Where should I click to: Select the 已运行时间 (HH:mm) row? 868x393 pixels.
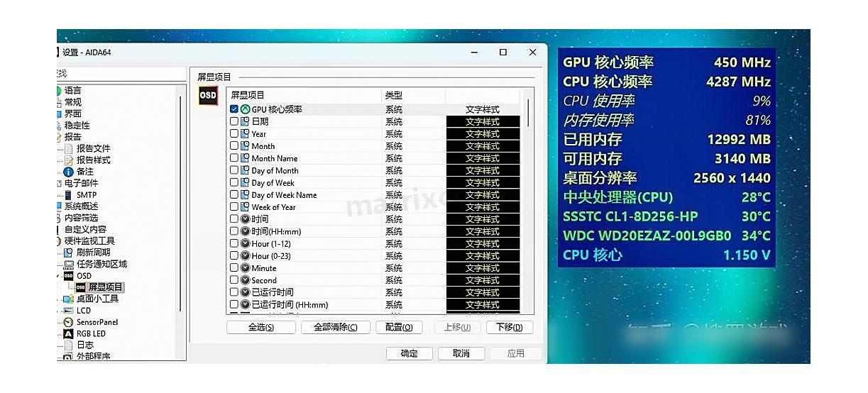[x=375, y=304]
